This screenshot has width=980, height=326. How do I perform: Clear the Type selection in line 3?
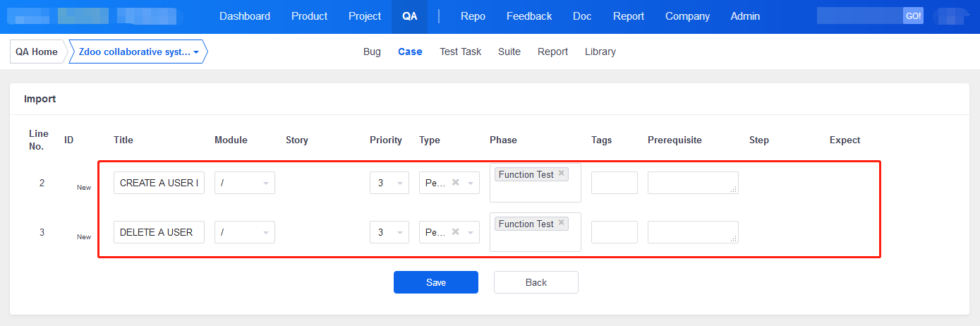click(x=456, y=232)
